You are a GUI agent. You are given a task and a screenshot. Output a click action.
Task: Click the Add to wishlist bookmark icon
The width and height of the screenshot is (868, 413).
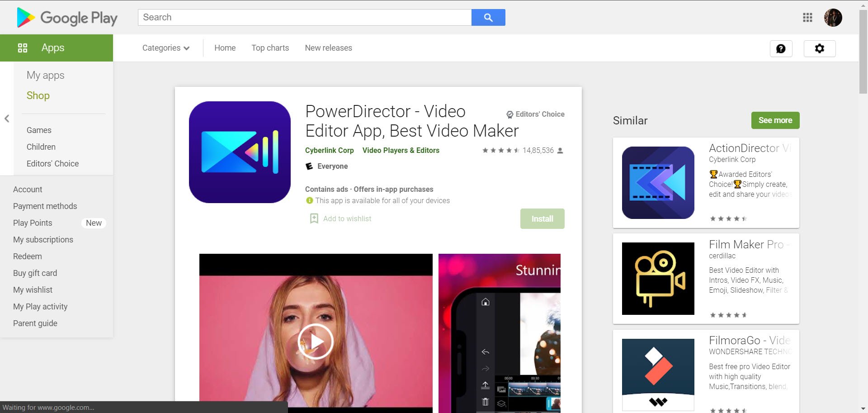click(314, 218)
